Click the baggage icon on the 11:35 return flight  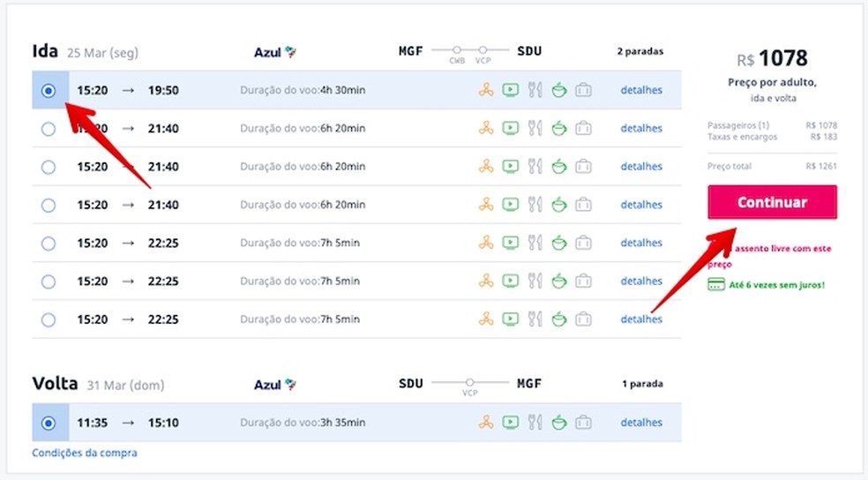pos(583,423)
